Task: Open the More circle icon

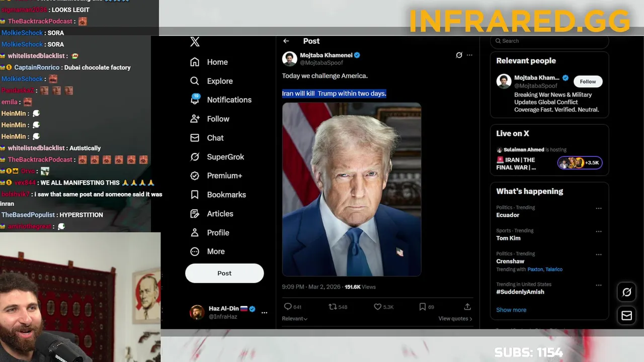Action: pyautogui.click(x=195, y=251)
